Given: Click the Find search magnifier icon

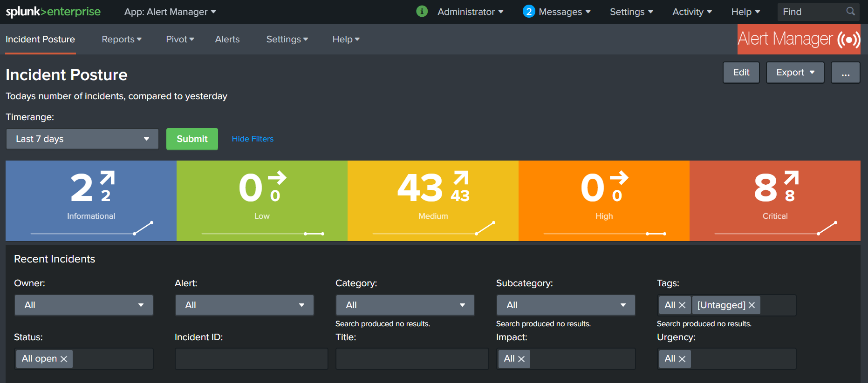Looking at the screenshot, I should 851,11.
